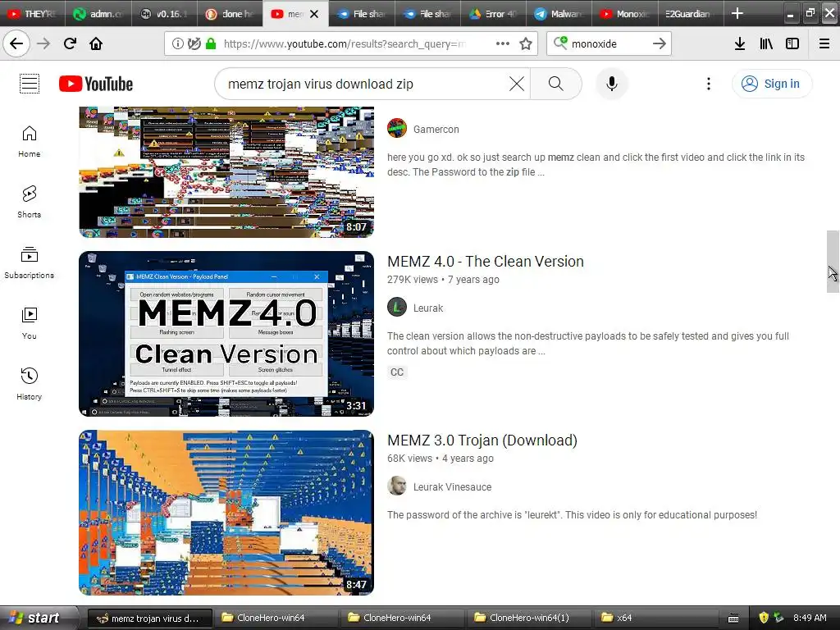Click the monoxide browser search field
Image resolution: width=840 pixels, height=630 pixels.
coord(609,44)
